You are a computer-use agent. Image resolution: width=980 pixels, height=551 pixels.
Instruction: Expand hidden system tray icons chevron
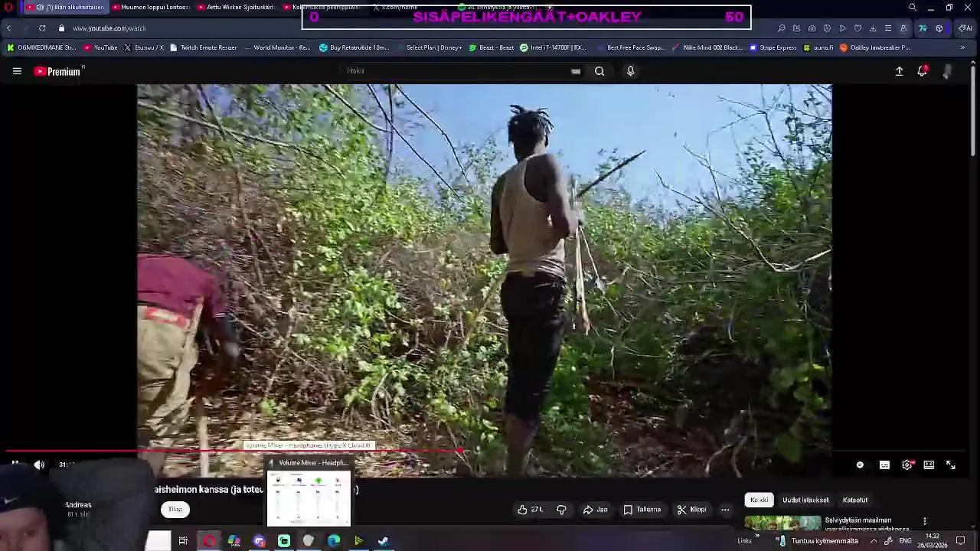pos(874,541)
